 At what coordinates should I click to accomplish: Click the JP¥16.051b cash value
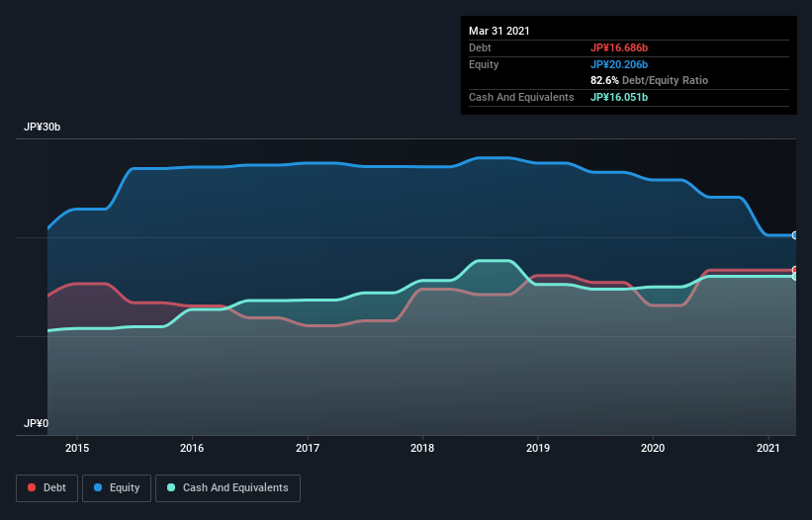(619, 97)
